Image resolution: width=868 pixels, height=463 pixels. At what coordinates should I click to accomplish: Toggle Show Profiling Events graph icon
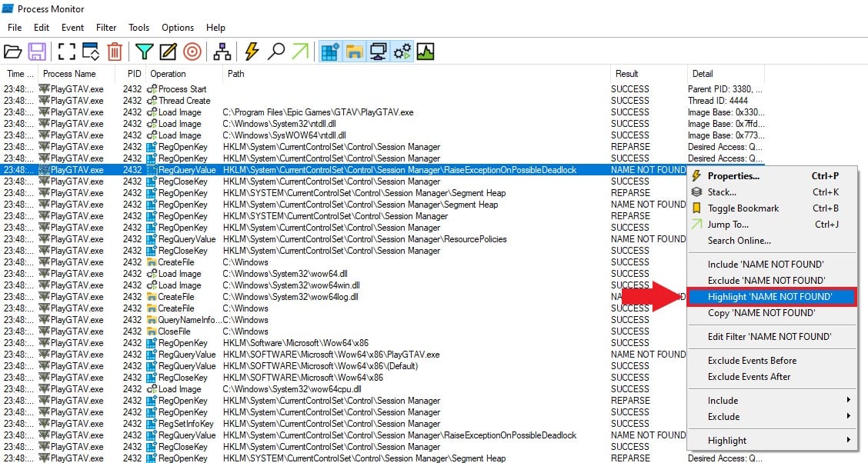[425, 52]
